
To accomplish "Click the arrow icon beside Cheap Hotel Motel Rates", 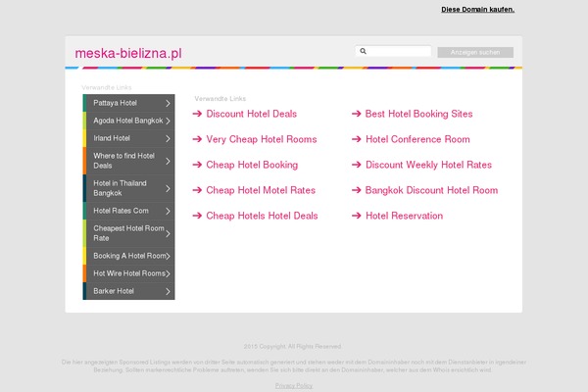I will [x=197, y=190].
